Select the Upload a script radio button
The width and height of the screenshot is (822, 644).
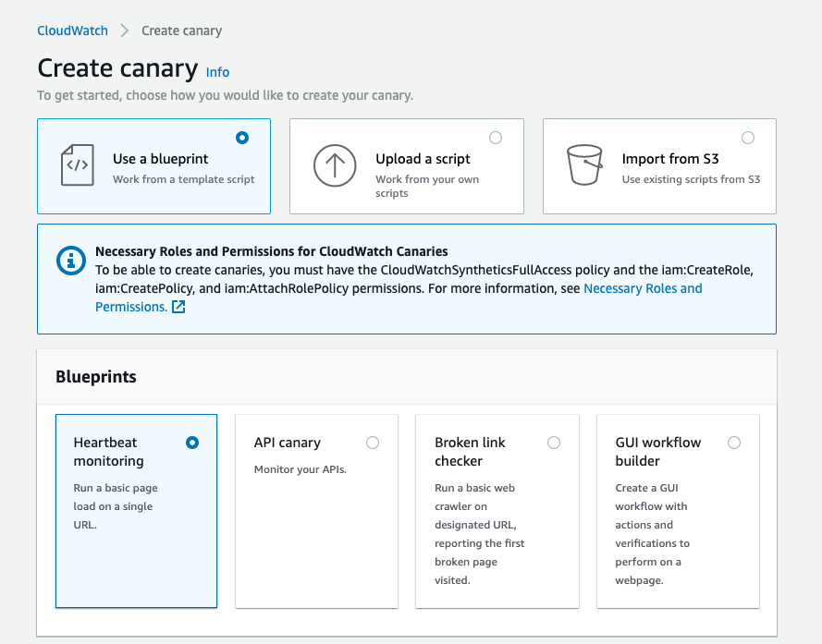(496, 138)
